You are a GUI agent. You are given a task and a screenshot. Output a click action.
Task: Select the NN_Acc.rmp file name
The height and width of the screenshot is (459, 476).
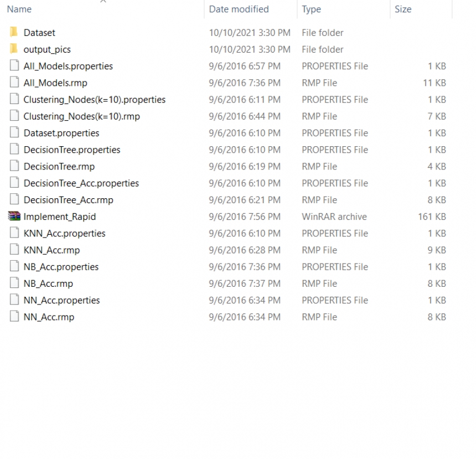(49, 317)
